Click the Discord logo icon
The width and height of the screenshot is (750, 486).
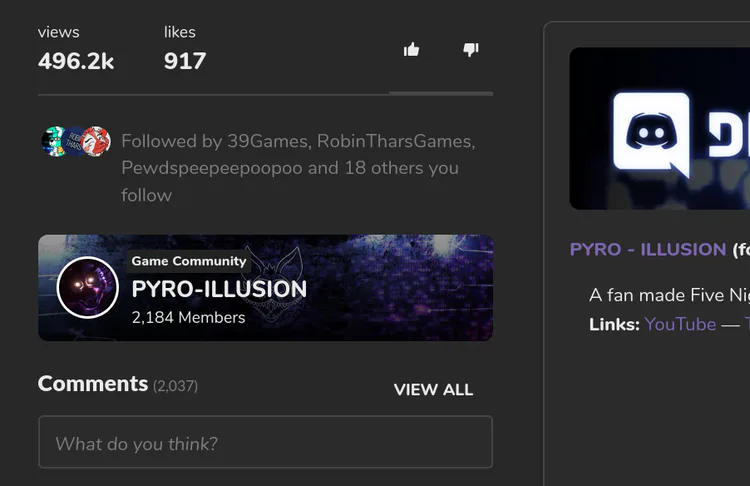pyautogui.click(x=651, y=131)
